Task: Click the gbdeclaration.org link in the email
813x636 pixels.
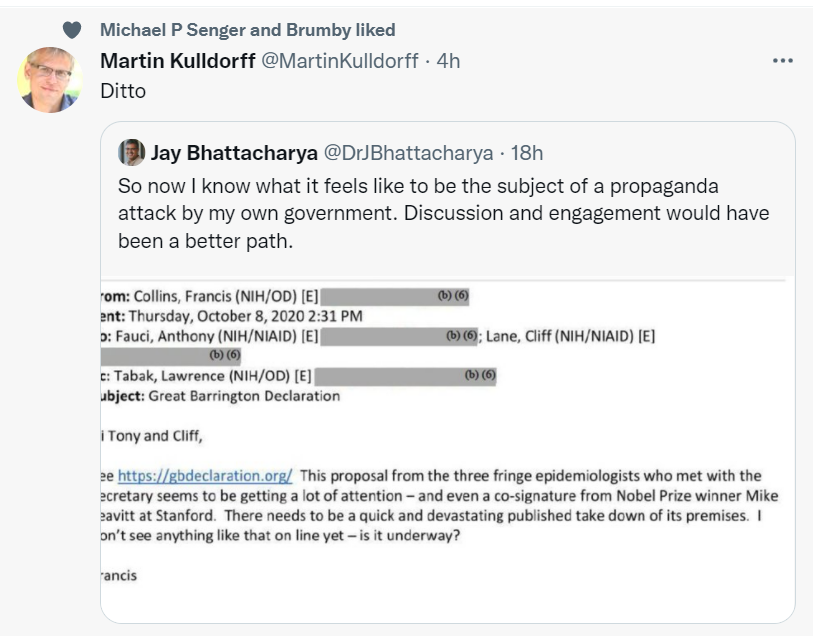Action: (205, 476)
